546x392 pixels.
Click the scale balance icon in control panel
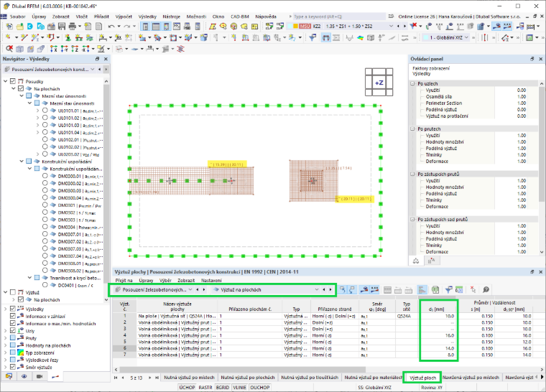(x=416, y=261)
